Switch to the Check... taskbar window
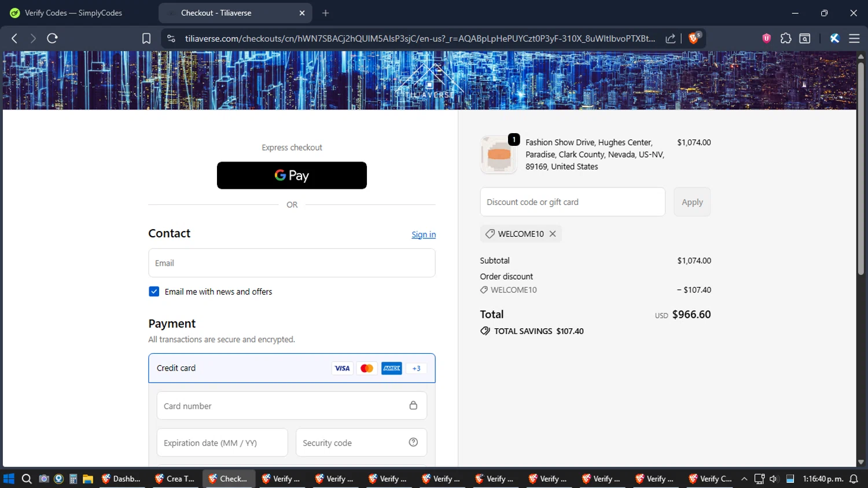The height and width of the screenshot is (488, 868). (x=228, y=479)
